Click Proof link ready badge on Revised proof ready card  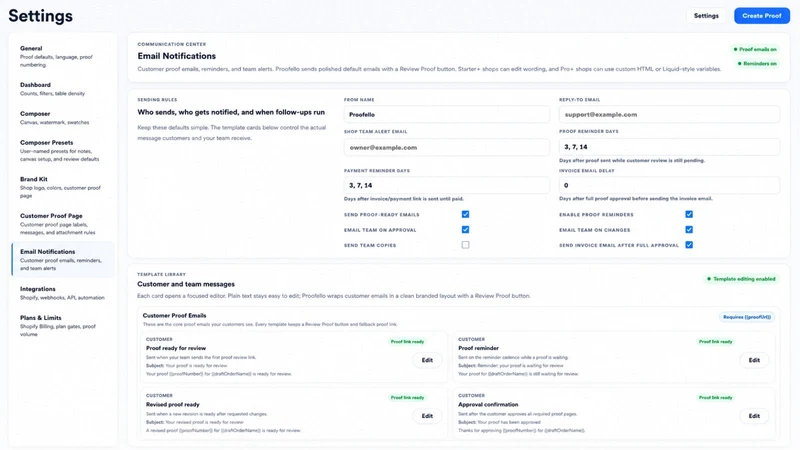(x=407, y=397)
